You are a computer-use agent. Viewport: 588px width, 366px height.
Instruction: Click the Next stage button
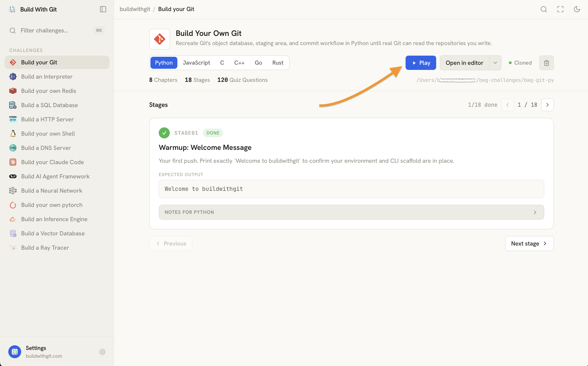[529, 243]
